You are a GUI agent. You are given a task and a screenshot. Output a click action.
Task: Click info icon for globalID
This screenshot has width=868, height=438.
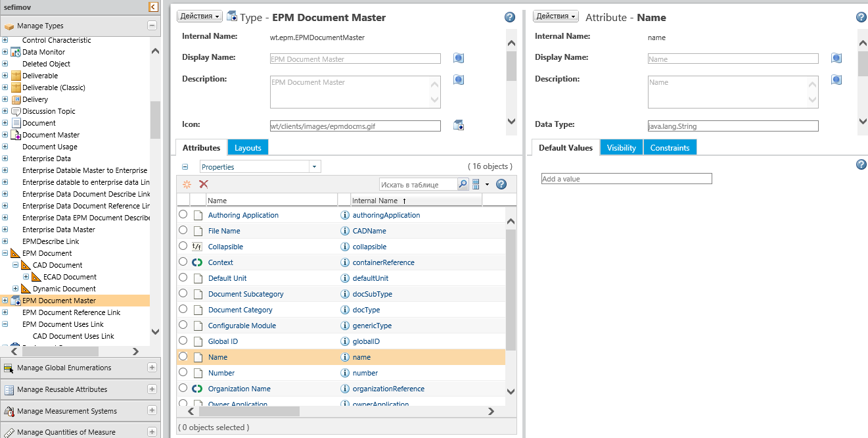pos(344,341)
